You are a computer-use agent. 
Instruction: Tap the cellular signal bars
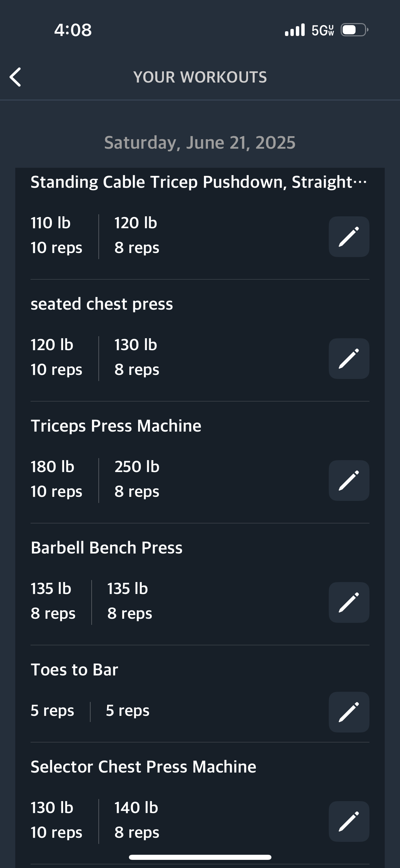tap(294, 30)
